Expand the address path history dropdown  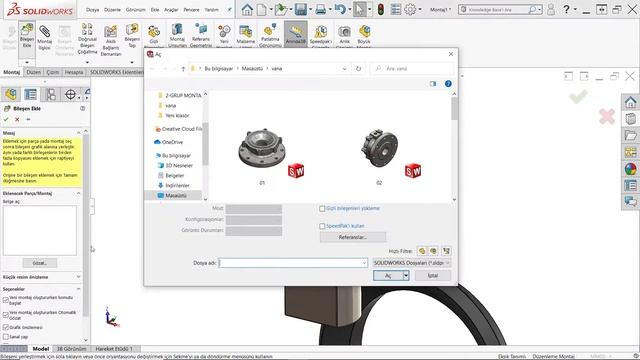tap(344, 69)
